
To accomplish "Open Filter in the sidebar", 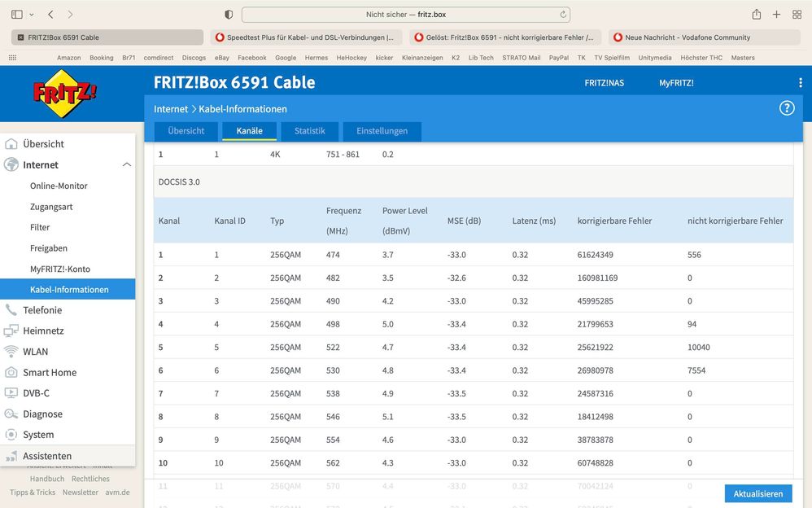I will [40, 228].
